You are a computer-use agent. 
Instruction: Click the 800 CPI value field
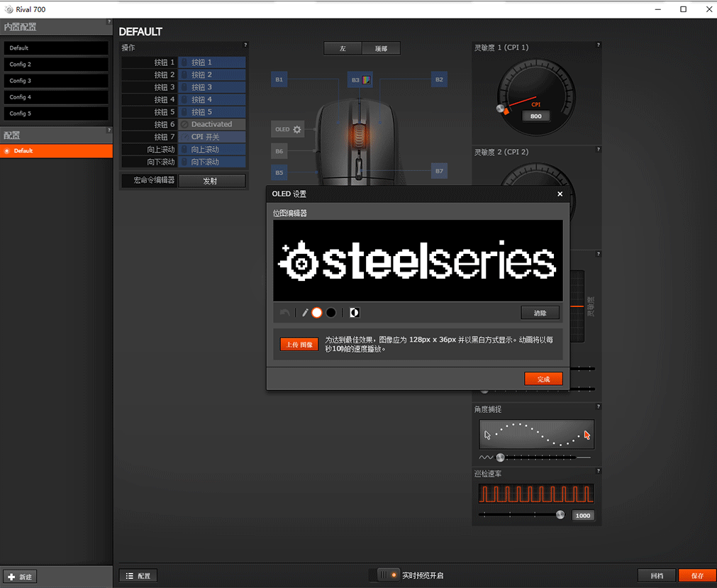pyautogui.click(x=536, y=116)
